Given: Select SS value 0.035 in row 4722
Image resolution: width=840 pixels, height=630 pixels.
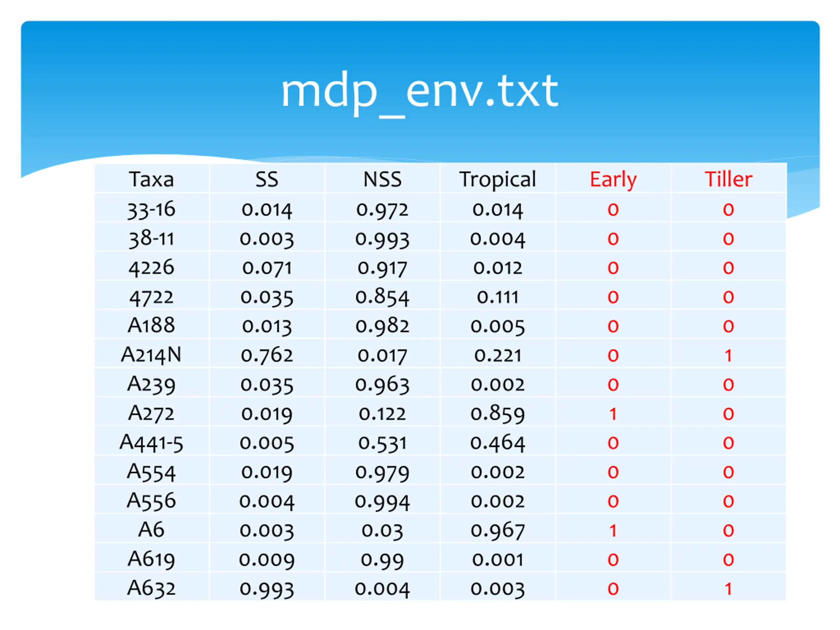Looking at the screenshot, I should click(267, 298).
